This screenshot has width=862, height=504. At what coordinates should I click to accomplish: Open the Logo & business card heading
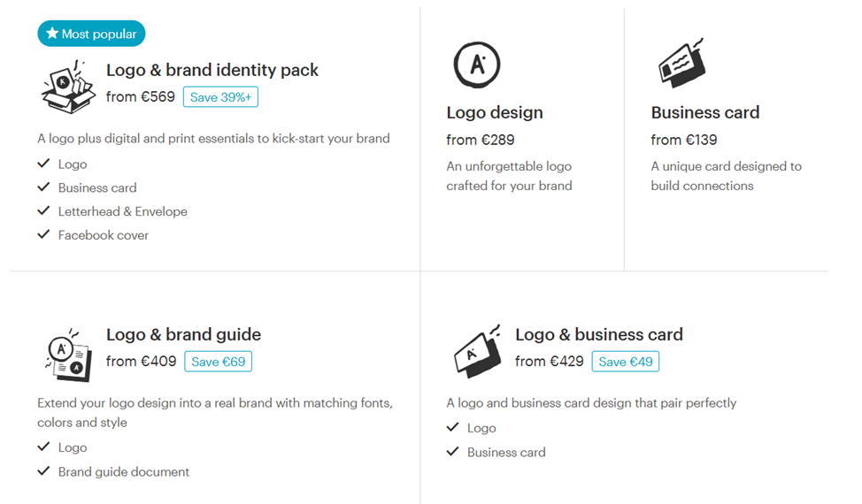pyautogui.click(x=599, y=335)
